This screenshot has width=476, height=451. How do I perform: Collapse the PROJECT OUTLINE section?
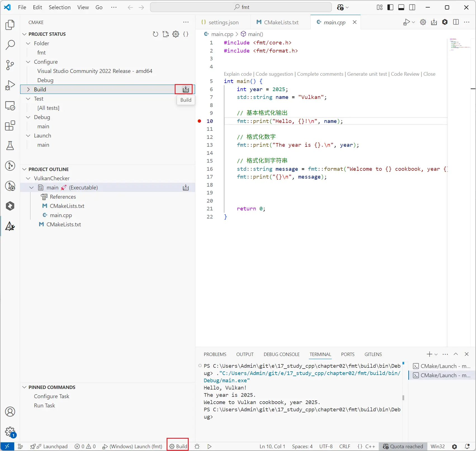click(x=24, y=169)
